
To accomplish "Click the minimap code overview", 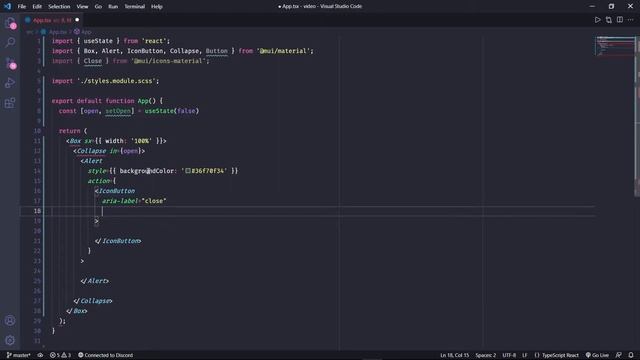I will (615, 46).
